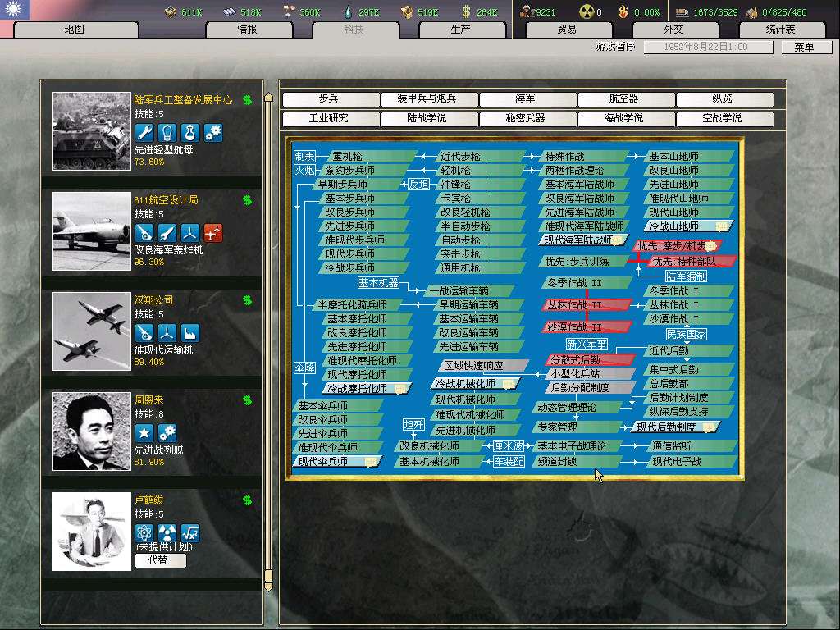Click the 周恩来 portrait thumbnail

[91, 431]
